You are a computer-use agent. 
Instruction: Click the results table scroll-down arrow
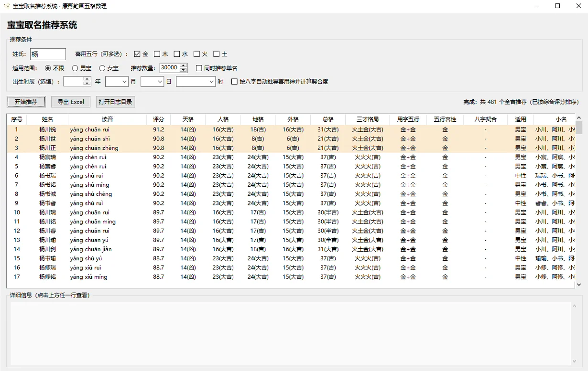(x=578, y=285)
